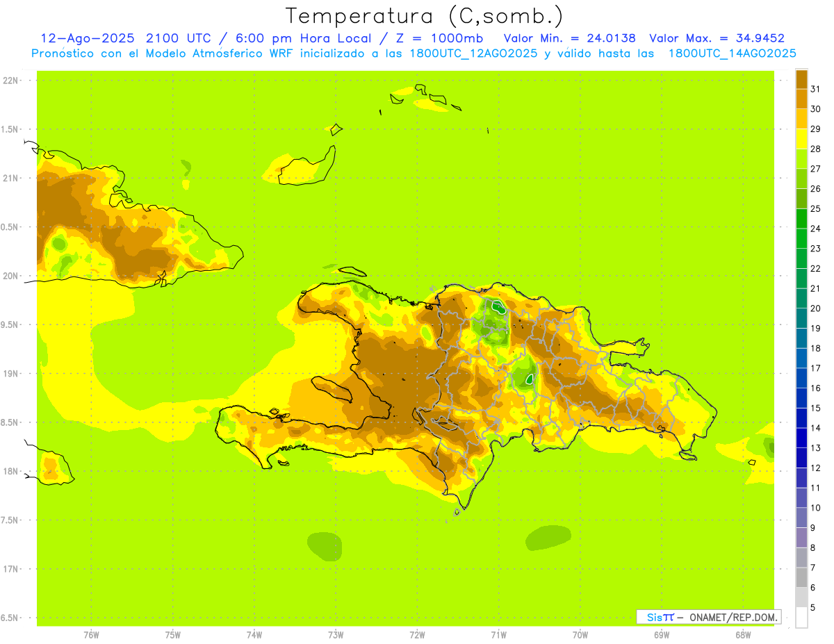The image size is (834, 644).
Task: Click the legend value '5'
Action: (813, 609)
